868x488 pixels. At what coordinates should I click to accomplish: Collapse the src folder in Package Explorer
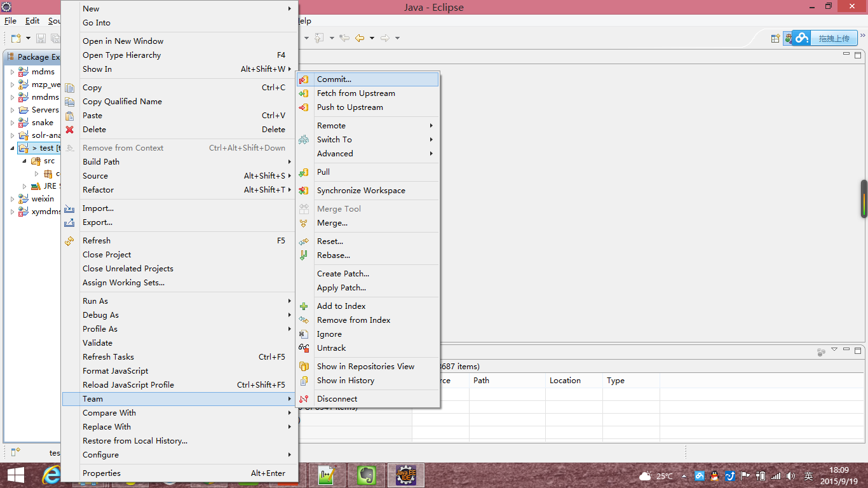click(24, 161)
